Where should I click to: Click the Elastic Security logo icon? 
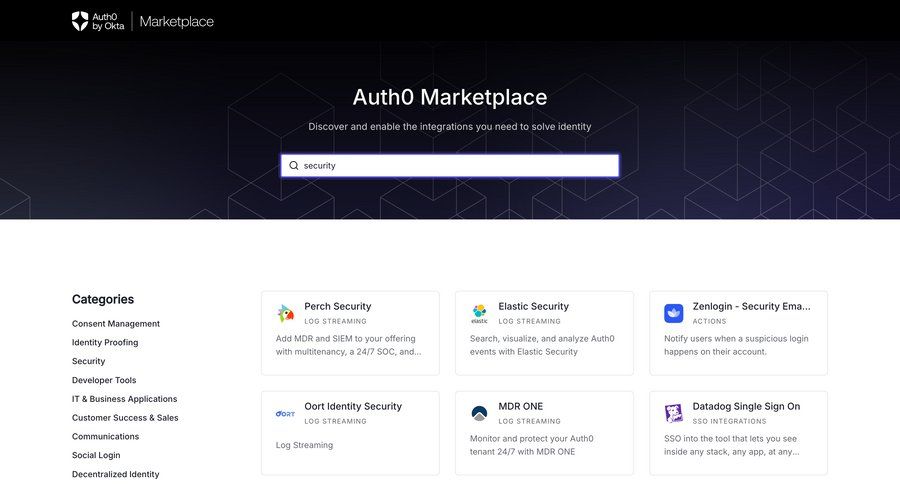(479, 313)
